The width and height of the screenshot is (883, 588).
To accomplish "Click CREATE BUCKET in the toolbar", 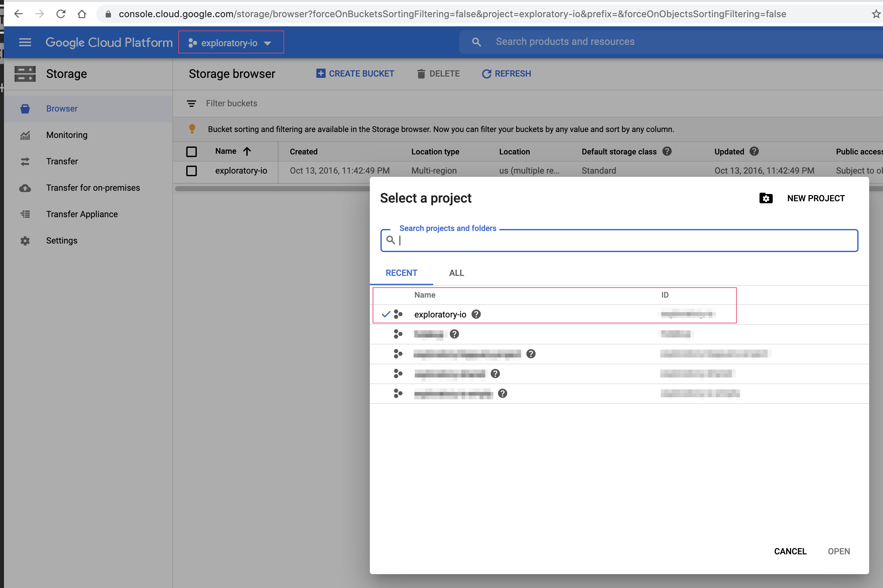I will click(x=355, y=74).
